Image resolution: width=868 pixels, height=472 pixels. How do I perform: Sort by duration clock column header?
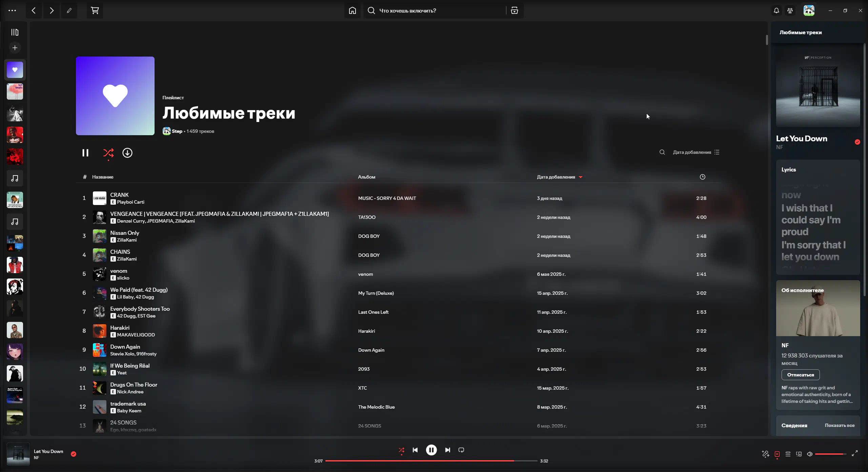(x=703, y=177)
